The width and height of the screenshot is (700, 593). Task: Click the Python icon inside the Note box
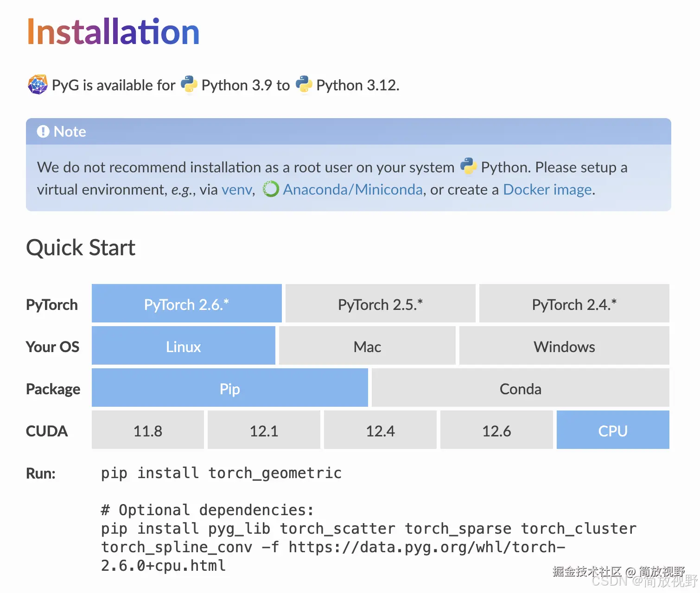coord(469,166)
